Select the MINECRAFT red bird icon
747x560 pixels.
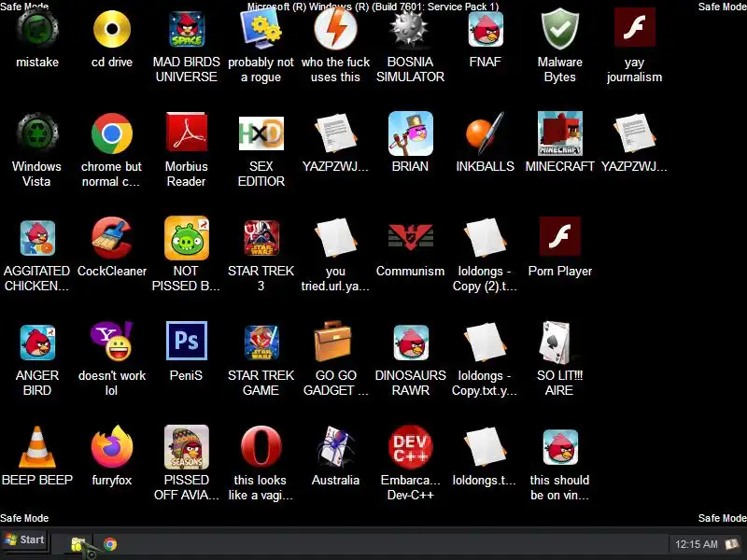(x=559, y=133)
